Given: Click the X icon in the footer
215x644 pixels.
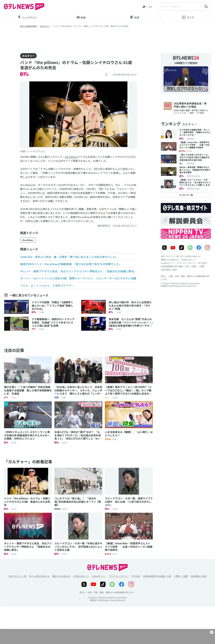Looking at the screenshot, I should click(x=84, y=584).
